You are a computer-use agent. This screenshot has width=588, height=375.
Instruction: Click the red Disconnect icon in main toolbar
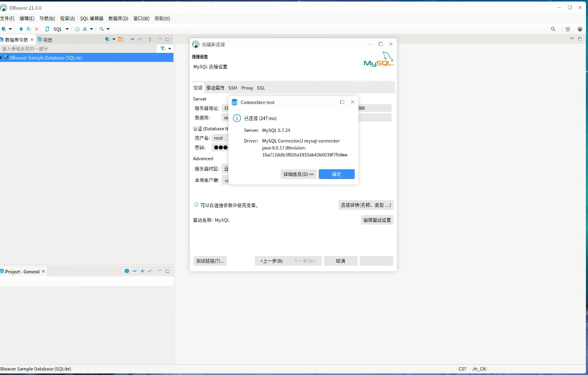click(x=36, y=29)
